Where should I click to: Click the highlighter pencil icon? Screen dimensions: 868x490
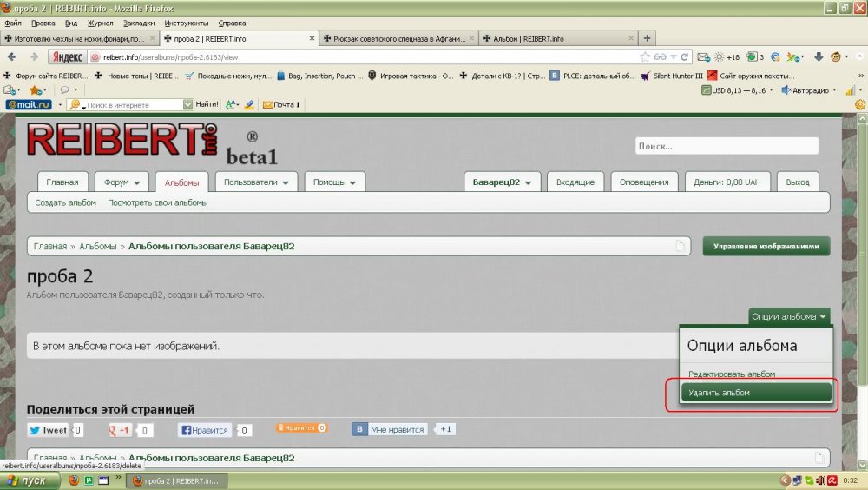coord(249,104)
